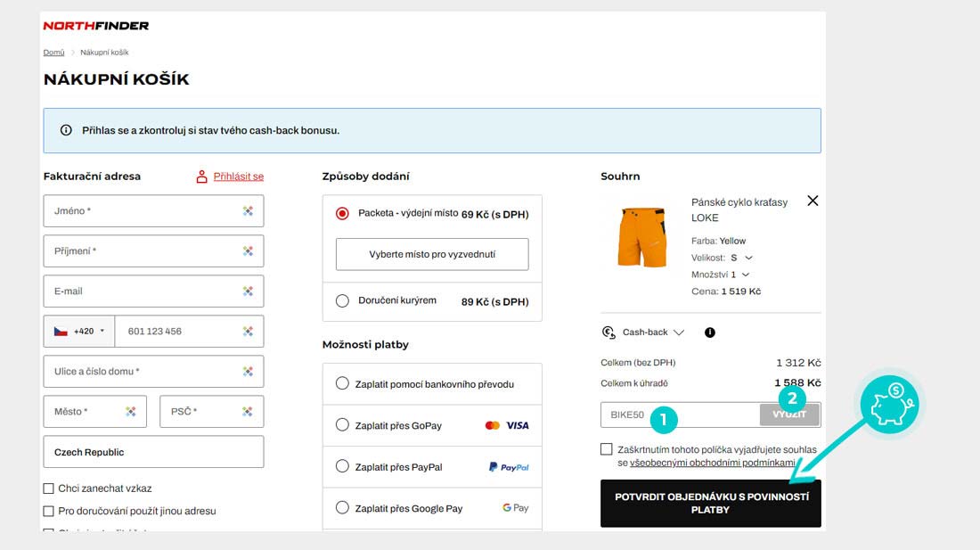Click the Cash-back coin icon
980x550 pixels.
click(609, 332)
